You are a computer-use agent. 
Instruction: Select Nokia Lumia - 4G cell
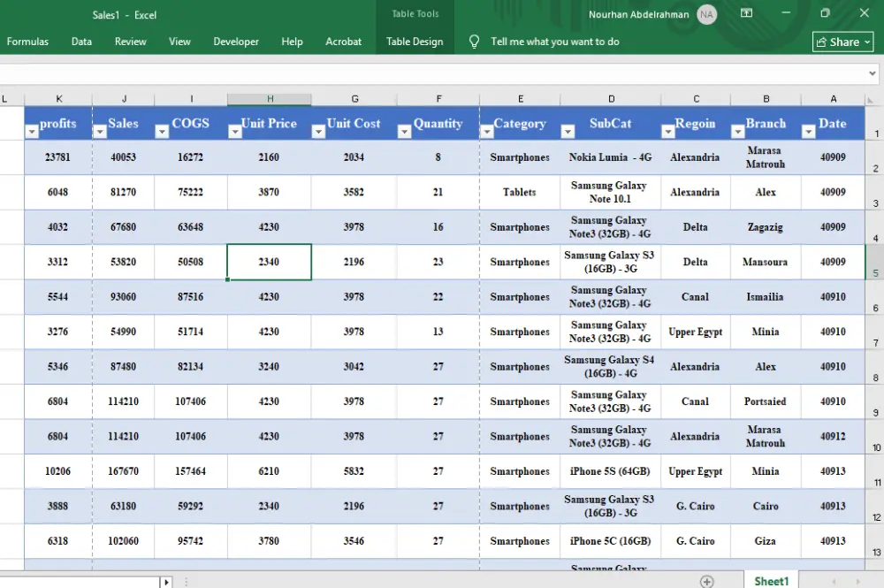(x=611, y=157)
